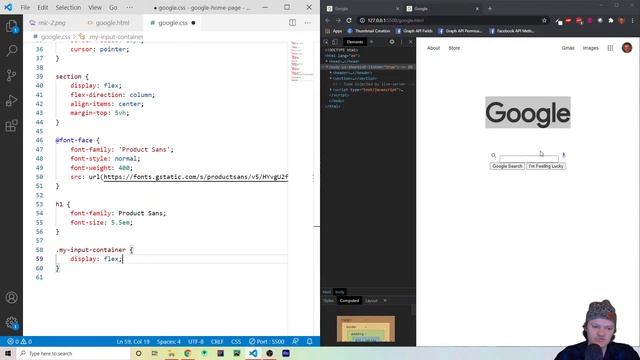640x360 pixels.
Task: Open the View menu in VS Code
Action: click(95, 8)
